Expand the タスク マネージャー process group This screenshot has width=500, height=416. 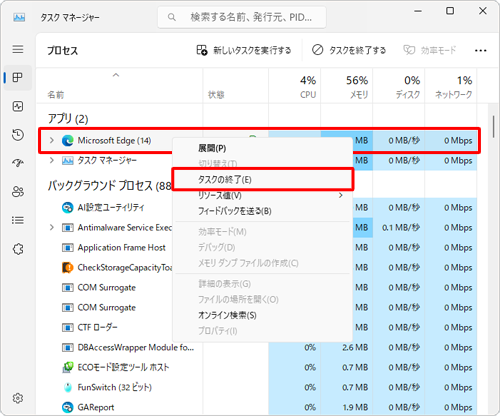click(x=52, y=161)
